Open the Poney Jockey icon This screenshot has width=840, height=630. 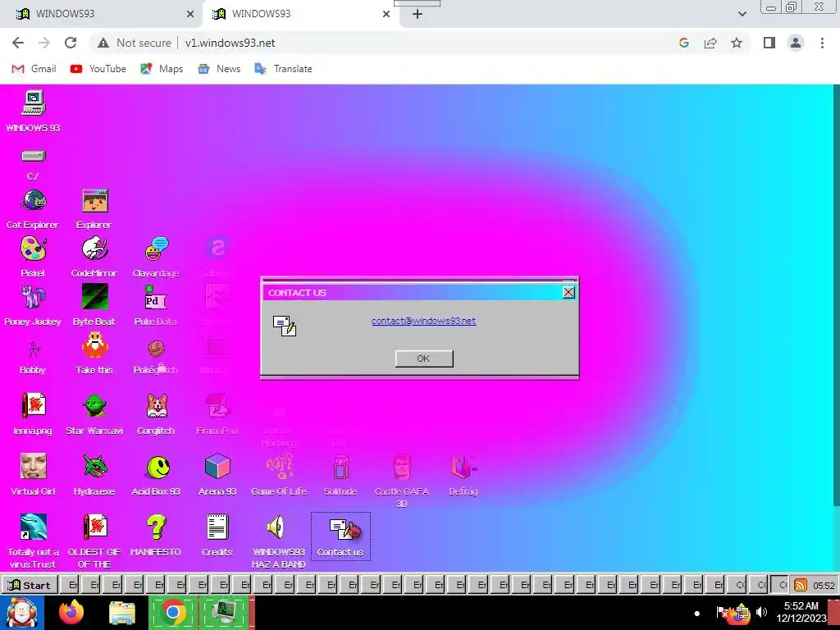pos(33,305)
